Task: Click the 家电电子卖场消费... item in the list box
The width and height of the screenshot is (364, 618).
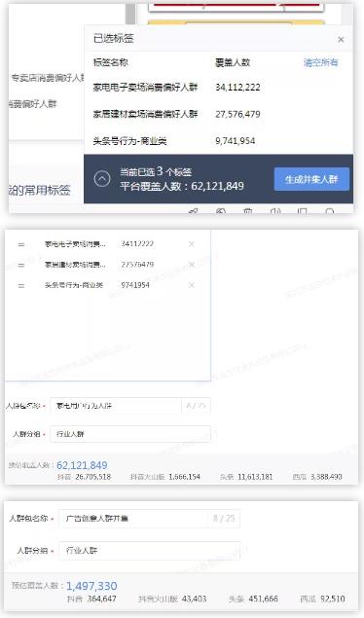Action: [75, 244]
